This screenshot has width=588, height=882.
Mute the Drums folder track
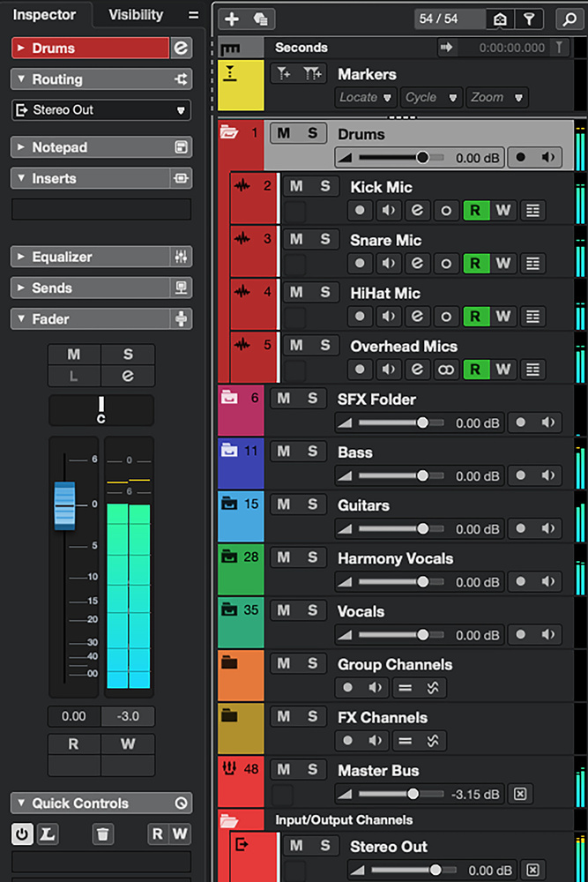(x=284, y=133)
